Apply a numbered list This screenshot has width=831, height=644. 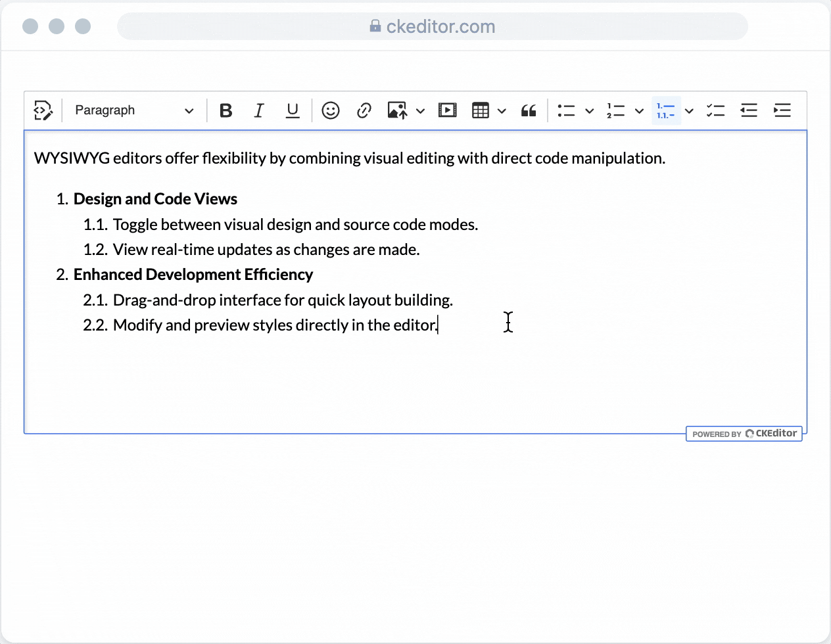[x=616, y=110]
